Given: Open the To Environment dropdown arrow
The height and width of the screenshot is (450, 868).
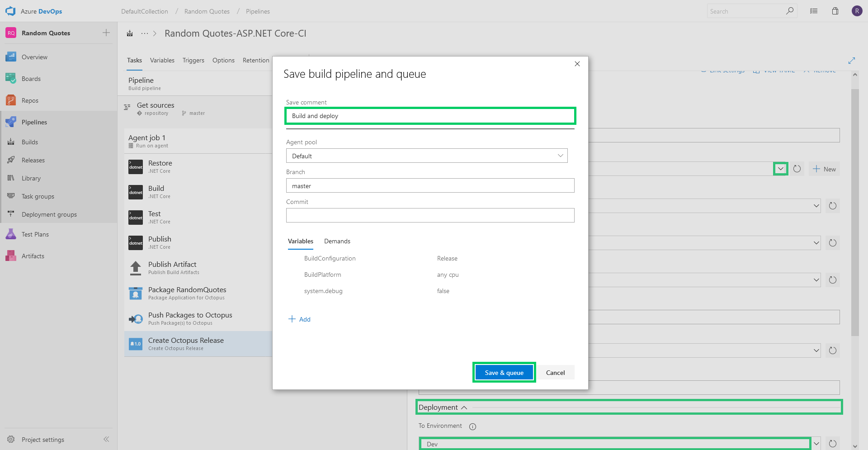Looking at the screenshot, I should pyautogui.click(x=816, y=444).
